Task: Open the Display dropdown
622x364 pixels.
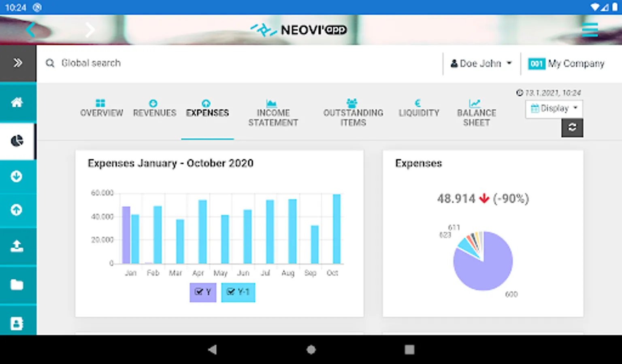Action: [554, 108]
